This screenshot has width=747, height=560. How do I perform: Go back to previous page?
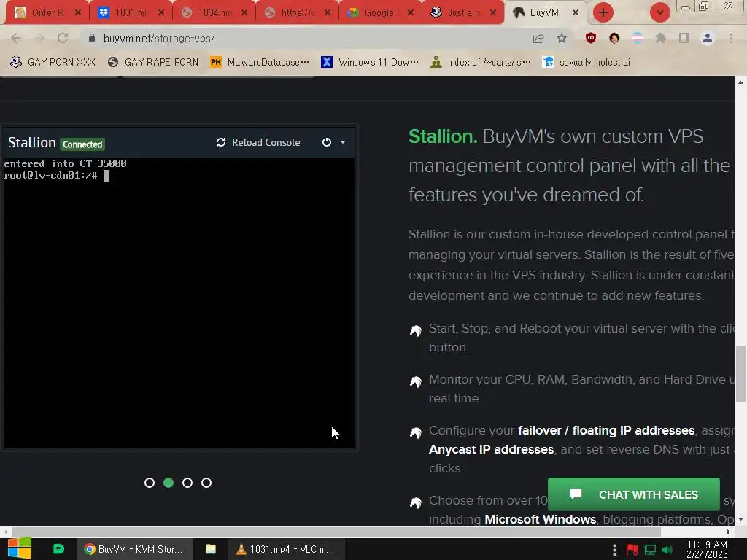pyautogui.click(x=16, y=38)
